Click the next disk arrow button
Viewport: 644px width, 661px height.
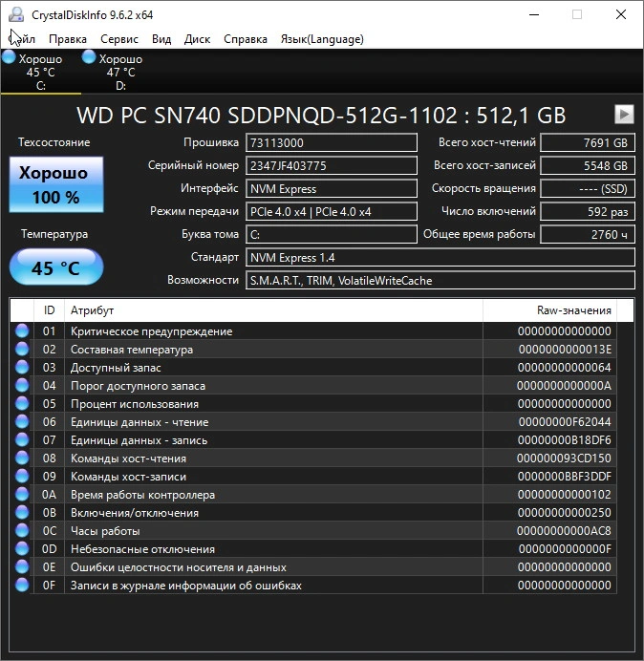click(624, 115)
